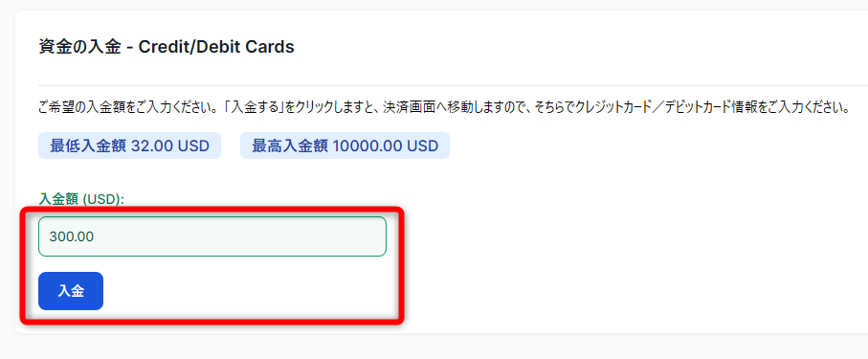Click the horizontal divider under the heading
This screenshot has height=359, width=868.
pos(453,86)
